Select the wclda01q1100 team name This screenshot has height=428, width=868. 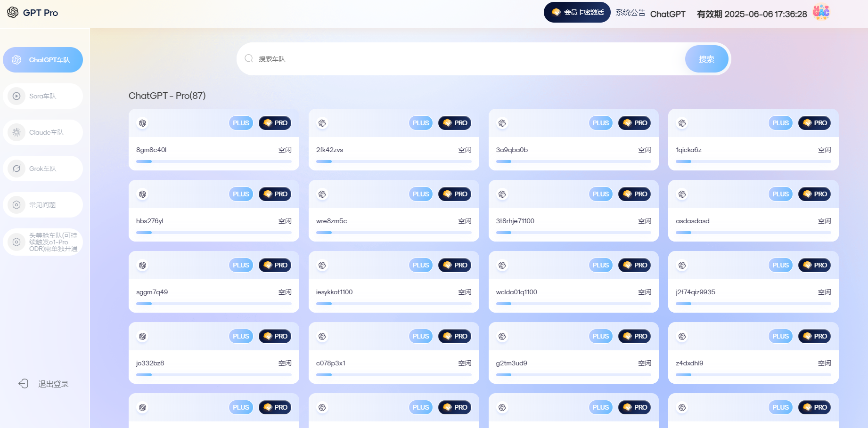(x=516, y=292)
